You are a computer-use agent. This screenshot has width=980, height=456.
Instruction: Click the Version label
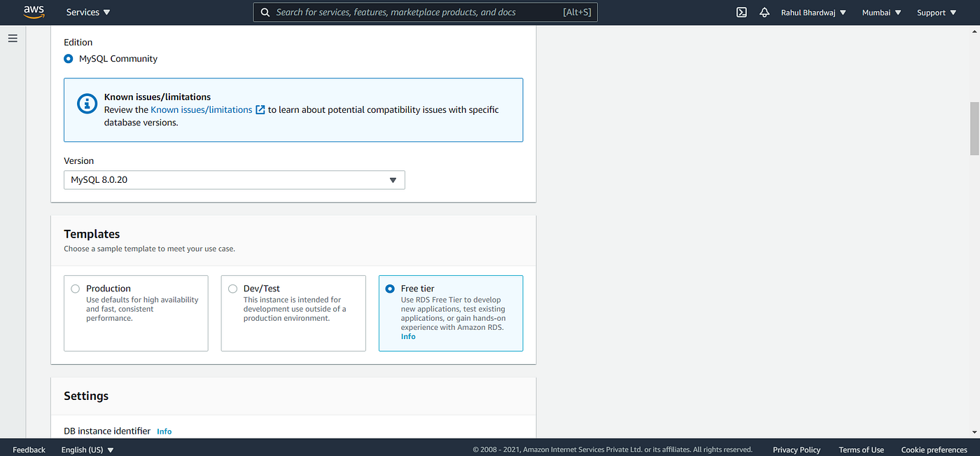click(x=78, y=161)
